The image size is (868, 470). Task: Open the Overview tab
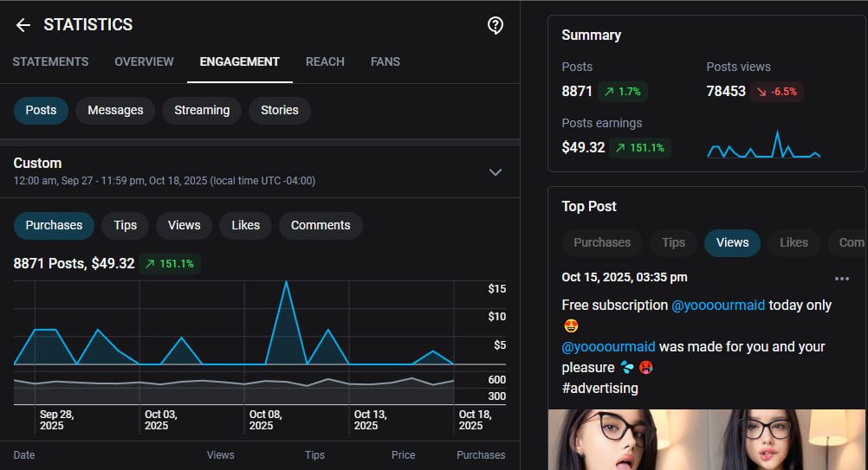coord(144,62)
